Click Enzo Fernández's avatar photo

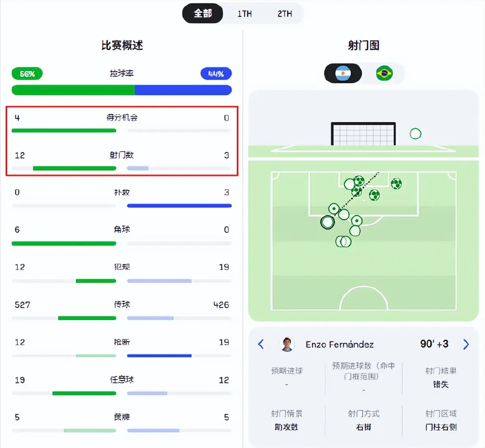tap(287, 344)
